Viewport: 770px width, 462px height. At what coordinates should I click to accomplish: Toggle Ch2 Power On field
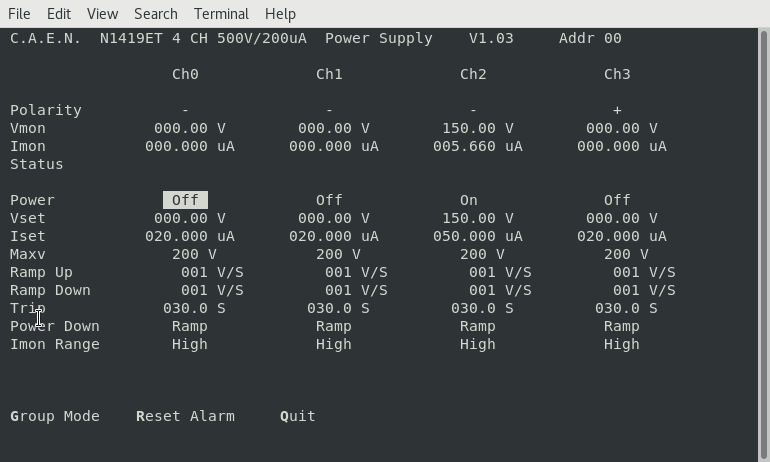[468, 200]
